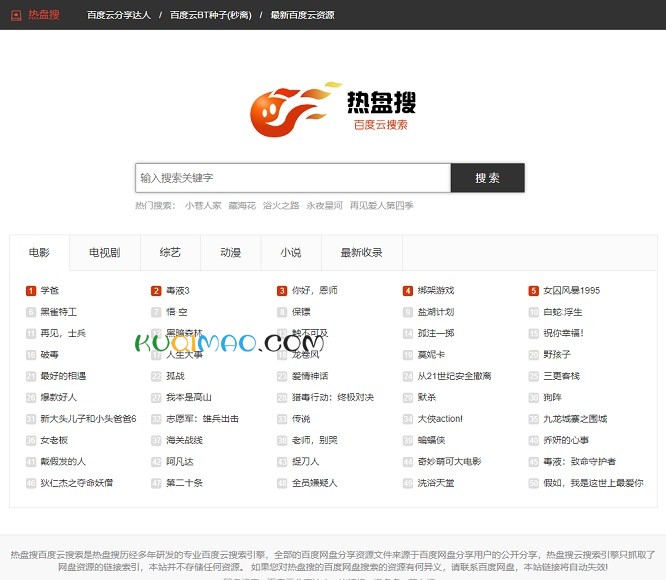
Task: Switch to the 最新收录 tab
Action: point(361,253)
